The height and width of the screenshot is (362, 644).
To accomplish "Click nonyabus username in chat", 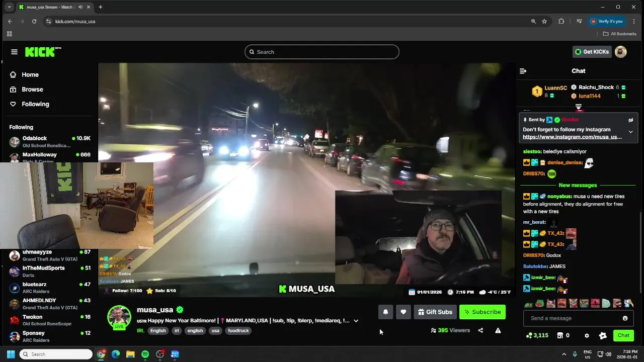I will tap(558, 197).
